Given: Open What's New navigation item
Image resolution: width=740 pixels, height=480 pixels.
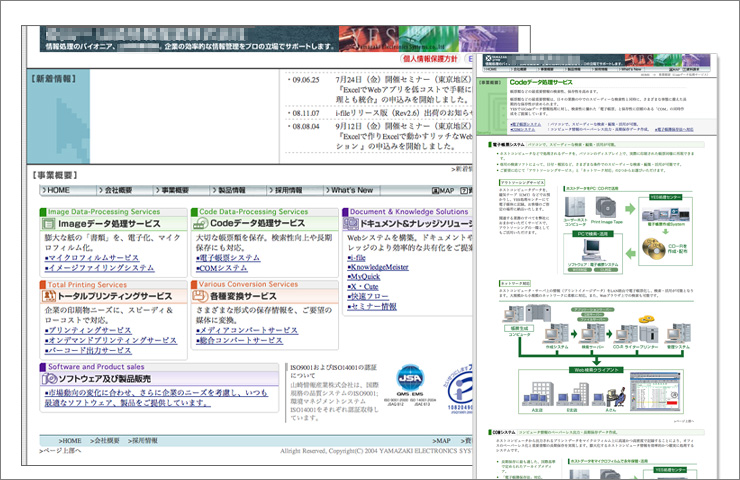Looking at the screenshot, I should point(349,190).
